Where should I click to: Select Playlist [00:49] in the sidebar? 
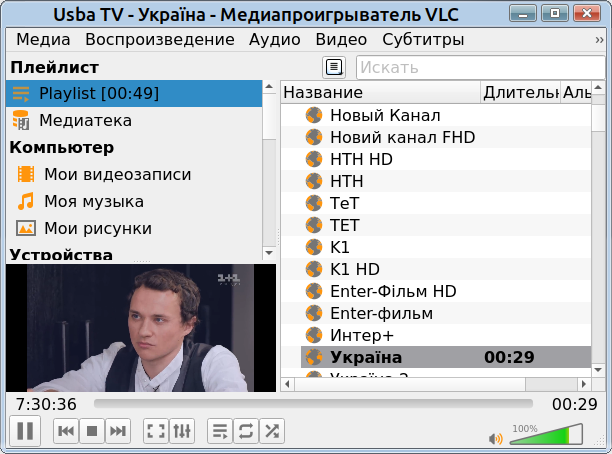(134, 93)
